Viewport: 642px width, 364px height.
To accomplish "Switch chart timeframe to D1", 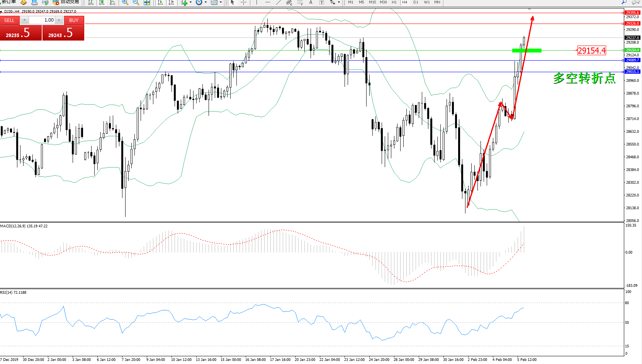I will tap(416, 2).
